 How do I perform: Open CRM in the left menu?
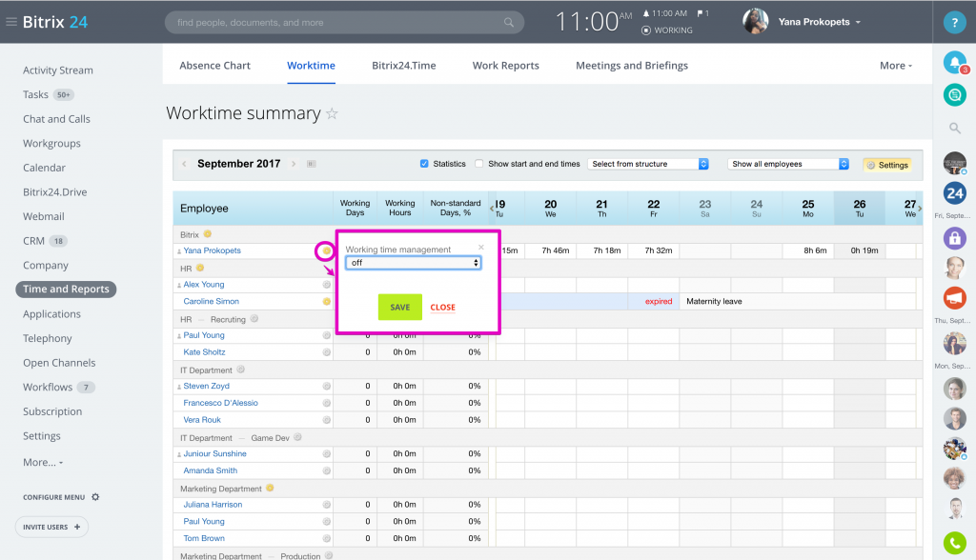pyautogui.click(x=33, y=241)
